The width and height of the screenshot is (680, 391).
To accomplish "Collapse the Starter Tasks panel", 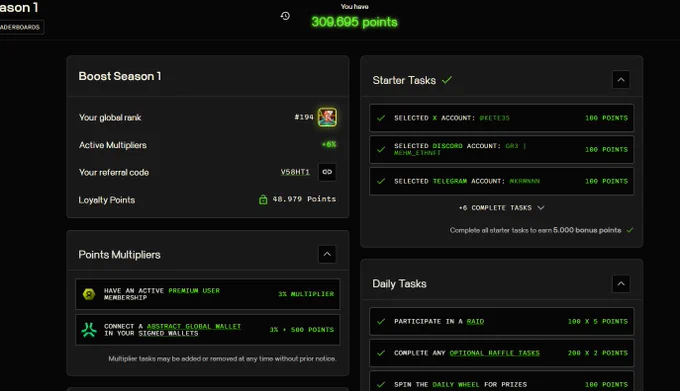I will (621, 80).
